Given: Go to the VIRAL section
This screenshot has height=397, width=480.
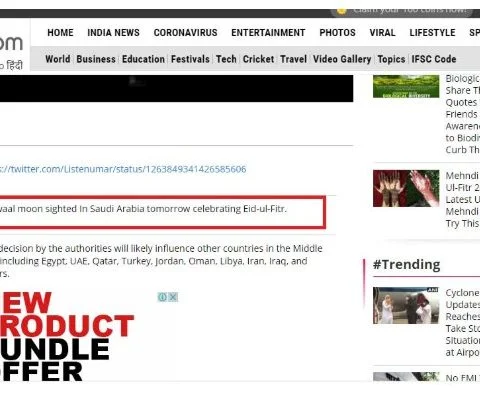Looking at the screenshot, I should coord(382,33).
